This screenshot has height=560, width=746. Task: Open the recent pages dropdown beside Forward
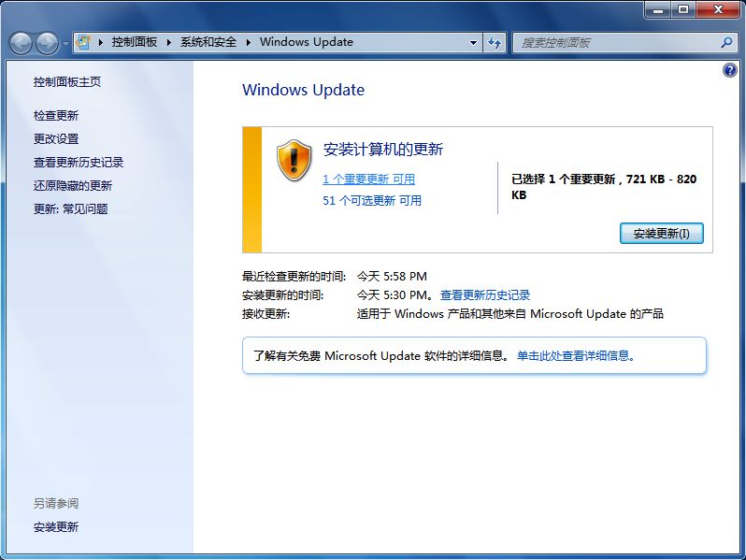pos(65,44)
